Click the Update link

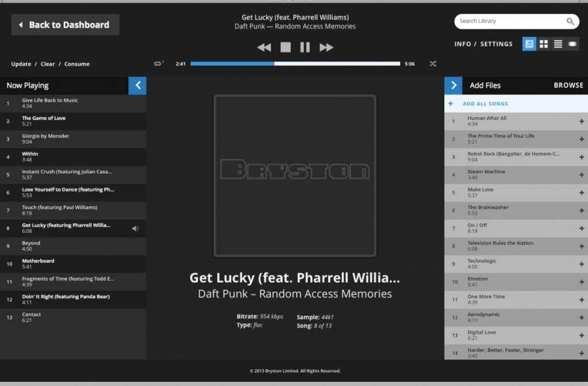coord(21,64)
